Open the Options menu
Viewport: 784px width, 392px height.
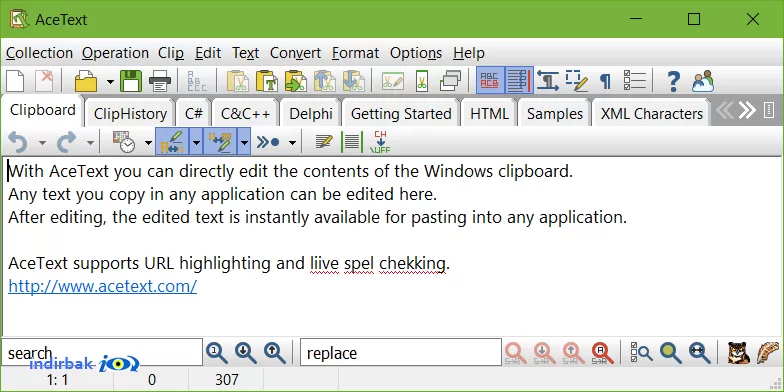(416, 53)
